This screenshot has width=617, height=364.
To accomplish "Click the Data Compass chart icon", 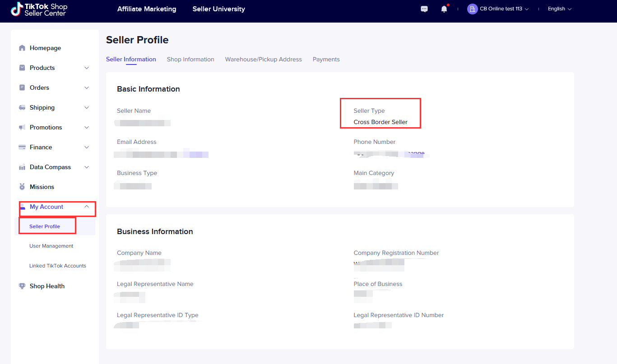I will click(22, 167).
